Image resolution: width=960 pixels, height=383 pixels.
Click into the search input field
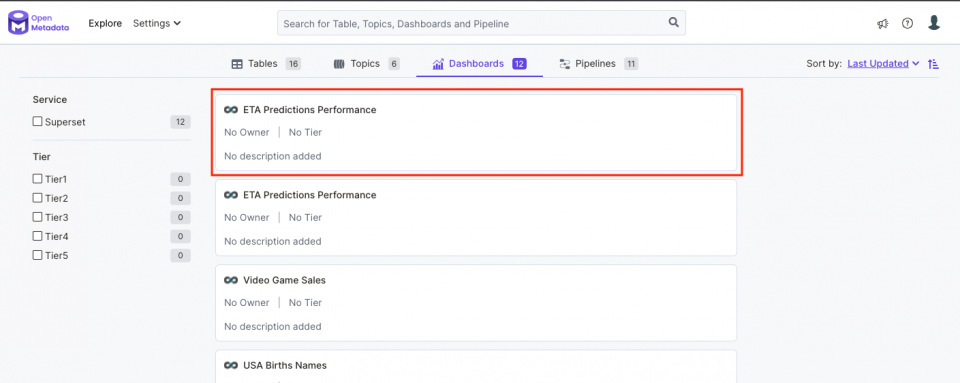click(481, 23)
